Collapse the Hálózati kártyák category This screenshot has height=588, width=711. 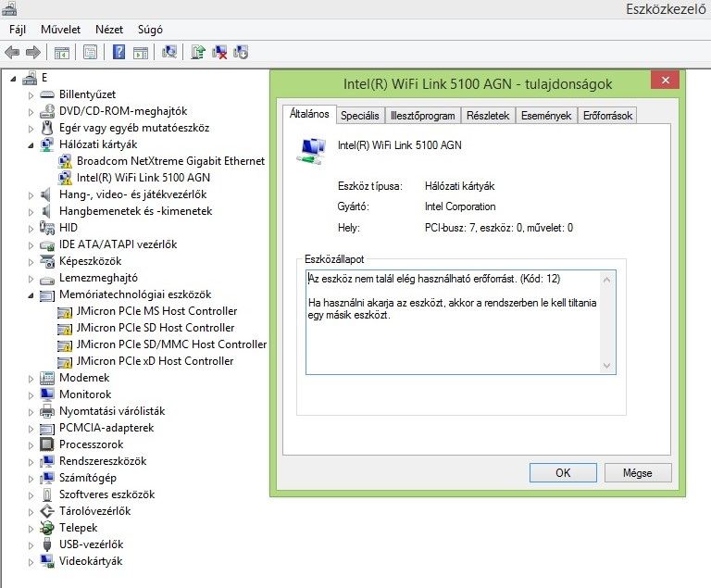point(31,145)
